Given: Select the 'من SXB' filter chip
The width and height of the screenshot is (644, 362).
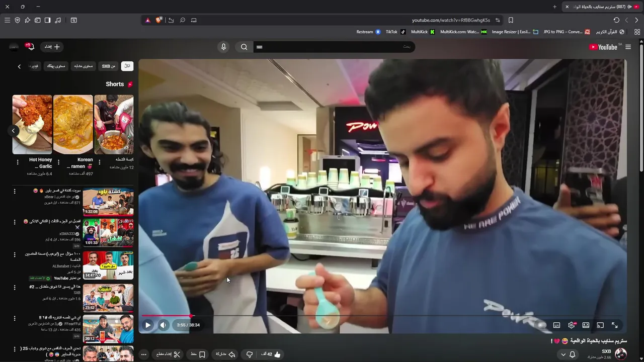Looking at the screenshot, I should tap(109, 66).
